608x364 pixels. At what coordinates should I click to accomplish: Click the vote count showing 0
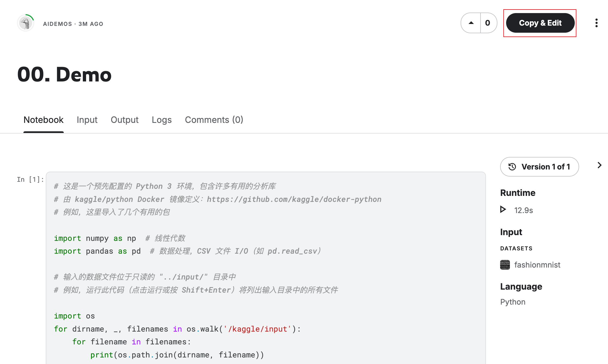(488, 23)
